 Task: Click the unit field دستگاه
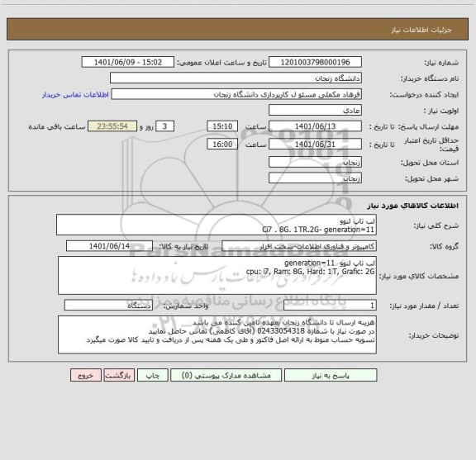tap(108, 306)
